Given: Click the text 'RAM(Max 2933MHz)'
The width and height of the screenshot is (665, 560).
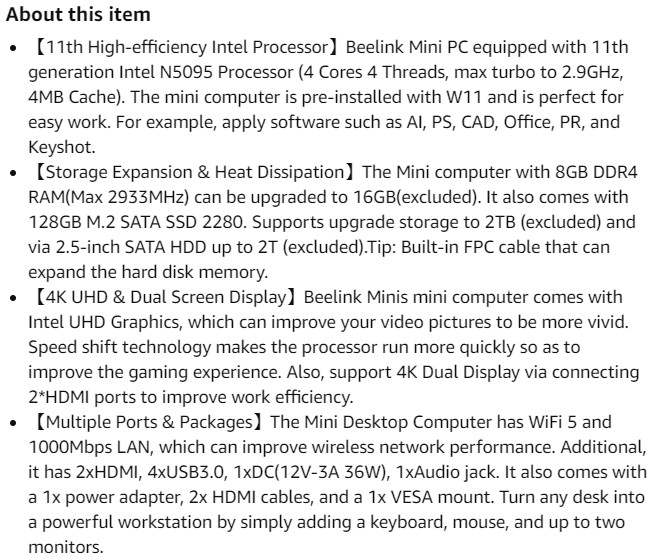Looking at the screenshot, I should pos(108,197).
